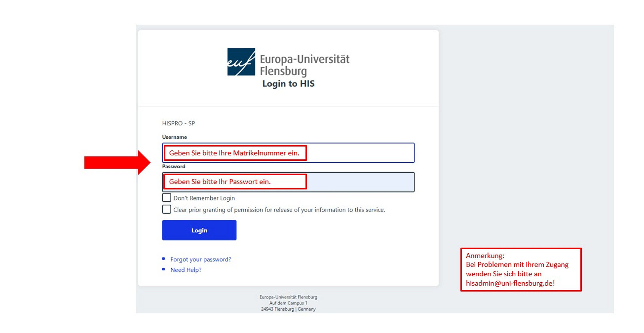Image resolution: width=644 pixels, height=333 pixels.
Task: Tick the Don't Remember Login checkbox
Action: (x=167, y=198)
